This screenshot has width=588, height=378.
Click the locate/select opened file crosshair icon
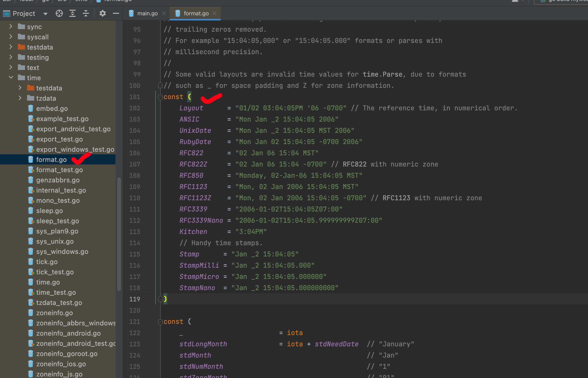[x=59, y=13]
